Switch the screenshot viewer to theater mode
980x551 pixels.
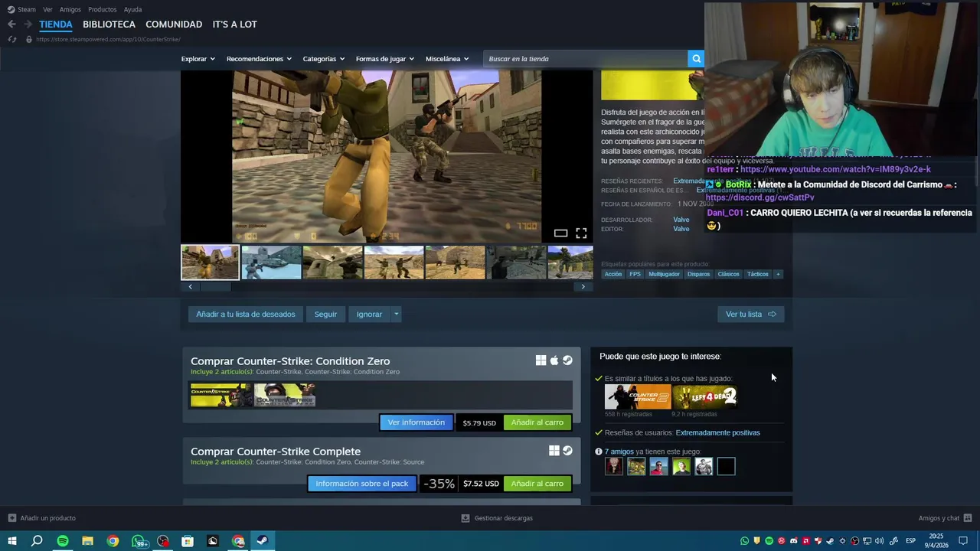[x=560, y=233]
